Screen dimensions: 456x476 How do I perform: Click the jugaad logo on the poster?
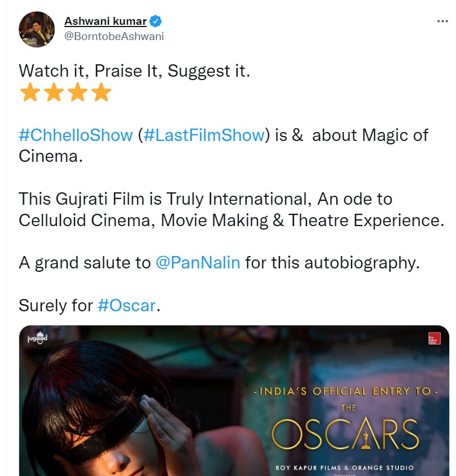[37, 338]
